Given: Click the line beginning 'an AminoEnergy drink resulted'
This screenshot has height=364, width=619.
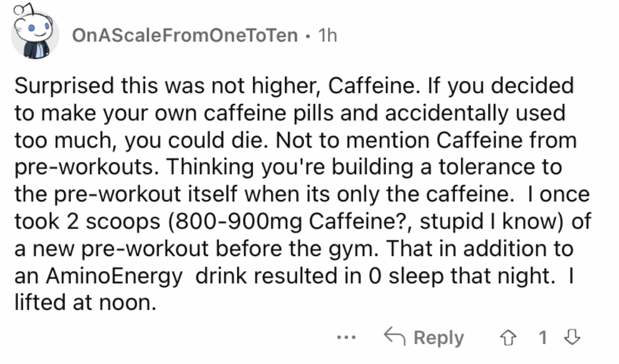Looking at the screenshot, I should pos(294,276).
